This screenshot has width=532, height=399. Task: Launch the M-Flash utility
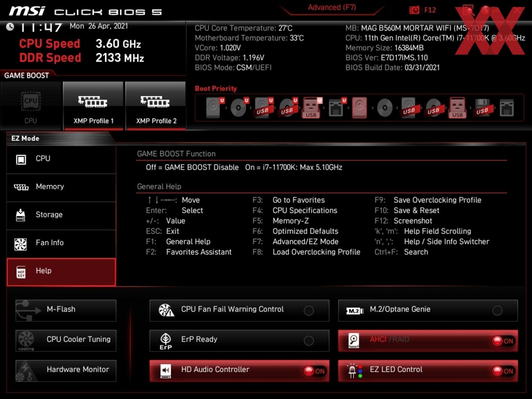66,310
